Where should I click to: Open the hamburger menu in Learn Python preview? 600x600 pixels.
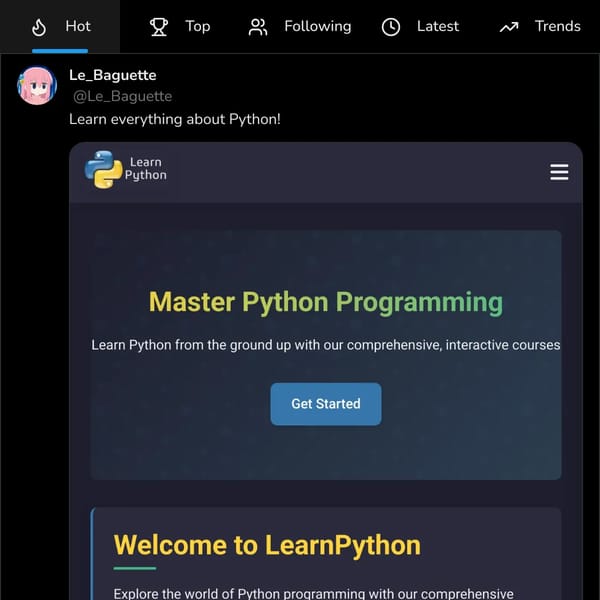click(x=559, y=172)
